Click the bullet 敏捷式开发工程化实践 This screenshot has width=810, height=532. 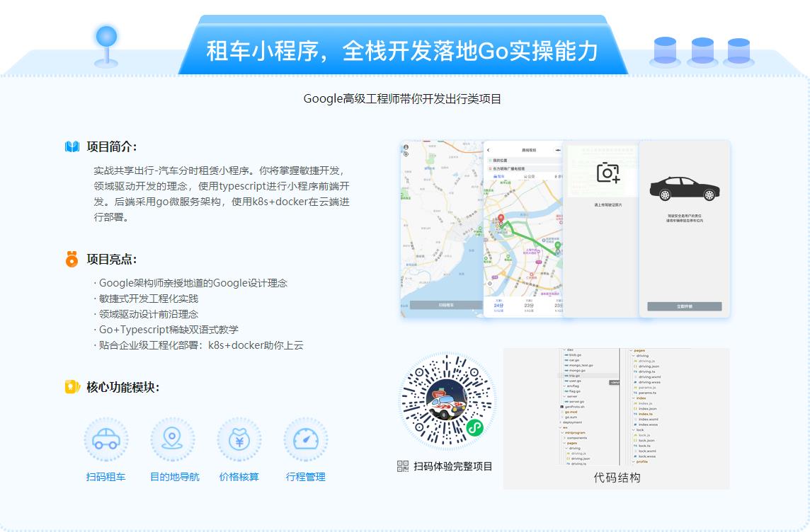[x=146, y=299]
